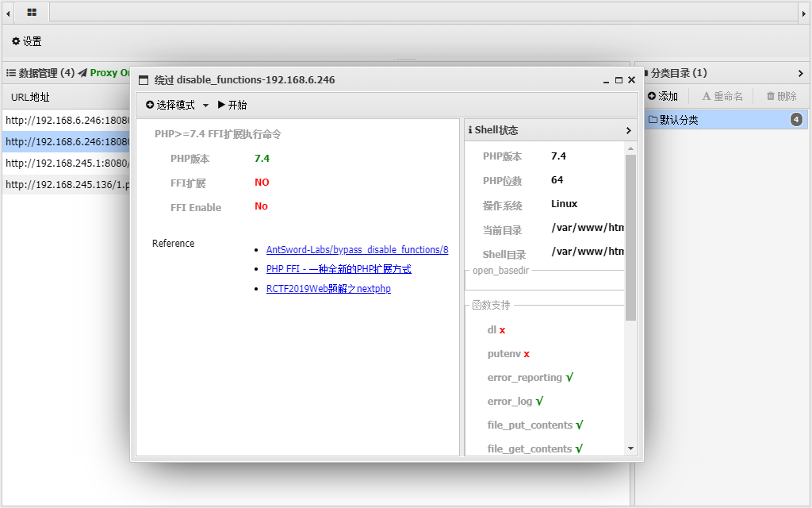Click 添加 to add a category
812x508 pixels.
pyautogui.click(x=662, y=96)
